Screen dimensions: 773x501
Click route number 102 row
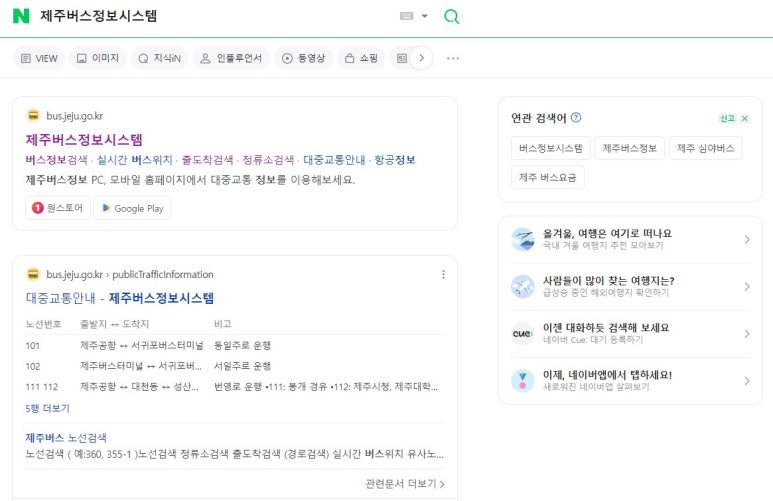click(235, 366)
